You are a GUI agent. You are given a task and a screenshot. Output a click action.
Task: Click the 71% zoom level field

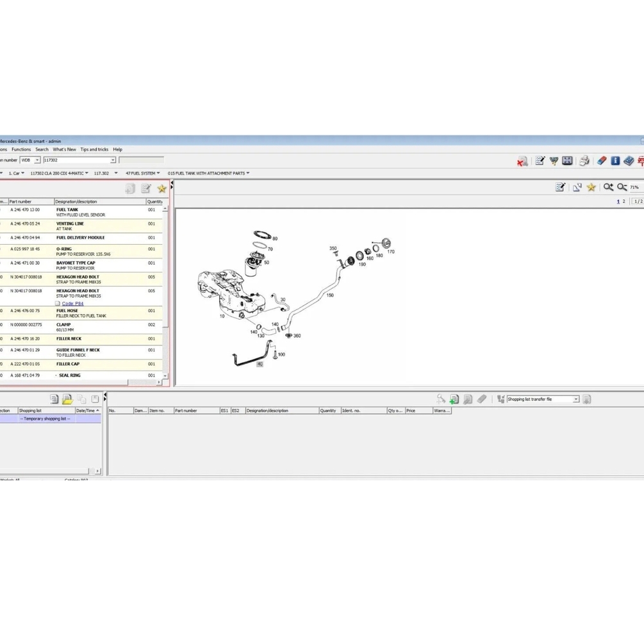(636, 187)
